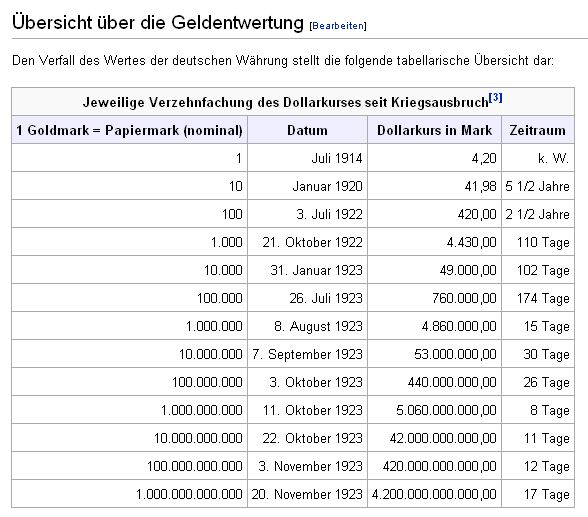The image size is (588, 517).
Task: Select the cell '2 1/2 Jahre'
Action: click(537, 214)
